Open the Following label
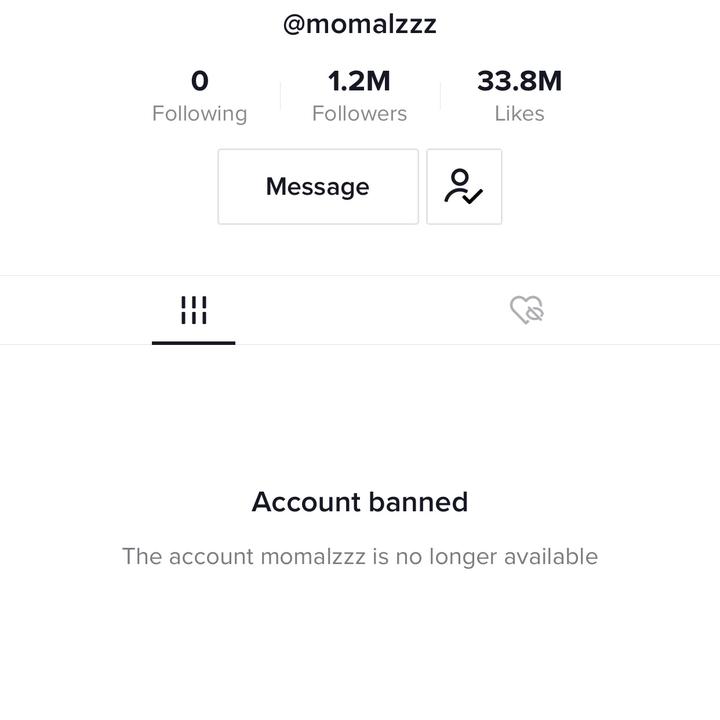 200,114
